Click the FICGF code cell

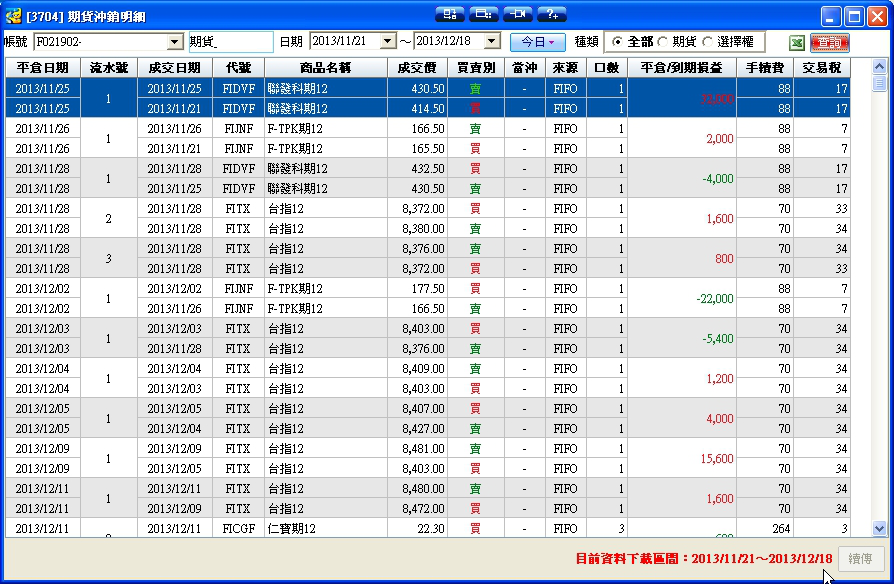238,529
